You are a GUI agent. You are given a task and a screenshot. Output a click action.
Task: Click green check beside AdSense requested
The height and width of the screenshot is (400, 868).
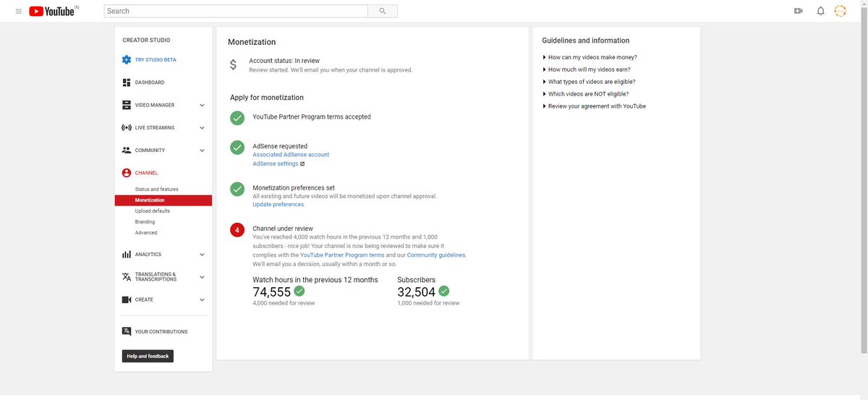pyautogui.click(x=237, y=148)
